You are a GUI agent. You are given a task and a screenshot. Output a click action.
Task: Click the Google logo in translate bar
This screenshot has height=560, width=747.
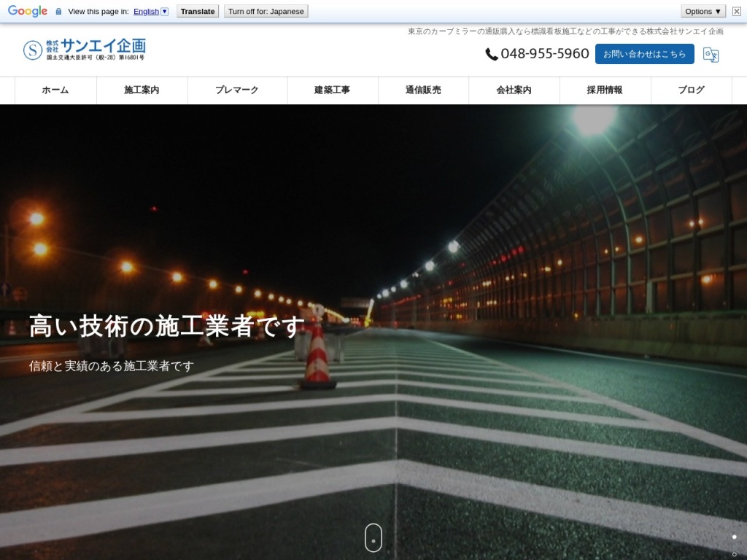[x=28, y=11]
